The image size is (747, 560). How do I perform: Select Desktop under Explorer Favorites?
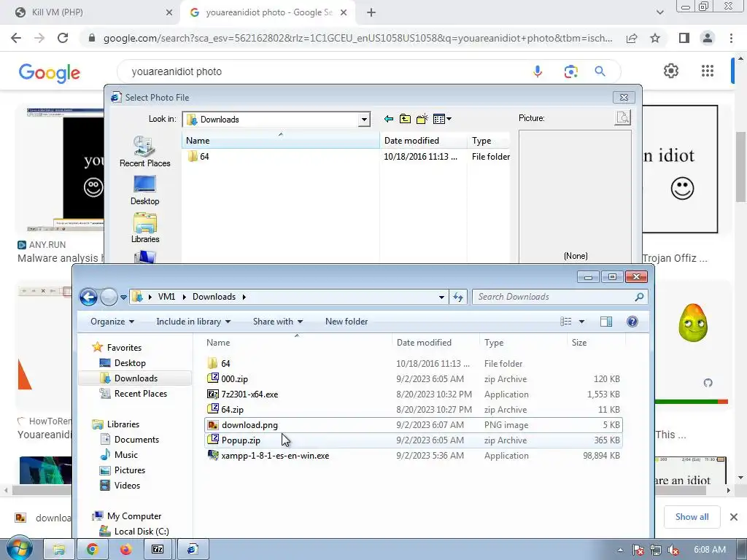point(130,363)
